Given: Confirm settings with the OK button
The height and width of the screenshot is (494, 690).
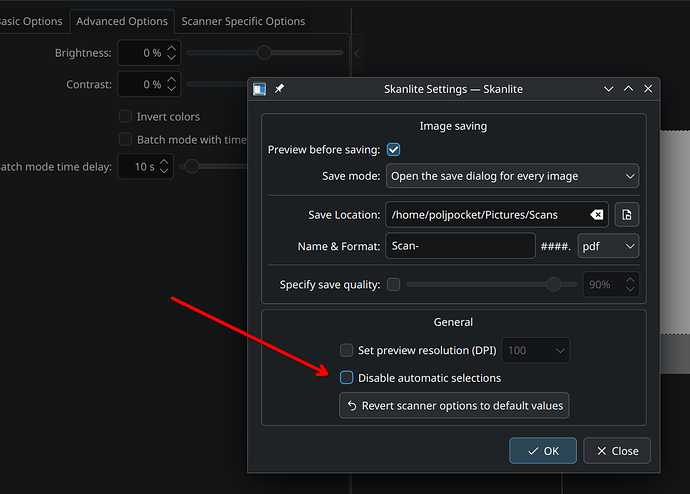Looking at the screenshot, I should click(x=543, y=451).
